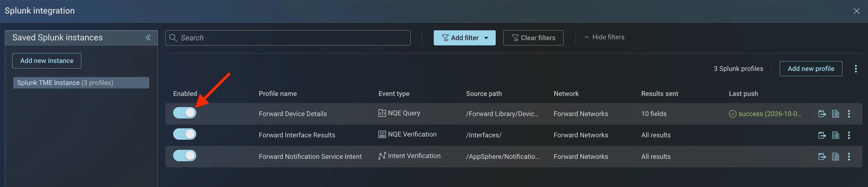Click the Results sent column header
The image size is (868, 187).
point(660,94)
